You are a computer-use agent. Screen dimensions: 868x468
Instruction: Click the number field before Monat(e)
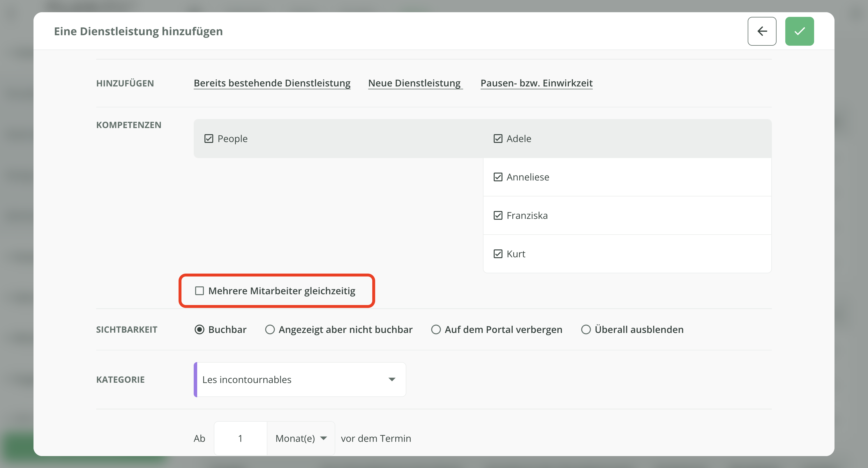coord(240,438)
